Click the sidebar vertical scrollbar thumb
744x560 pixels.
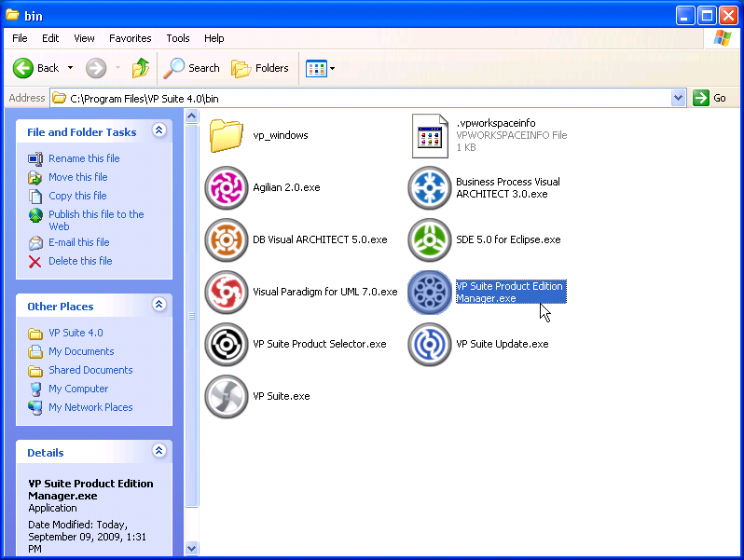[x=192, y=315]
